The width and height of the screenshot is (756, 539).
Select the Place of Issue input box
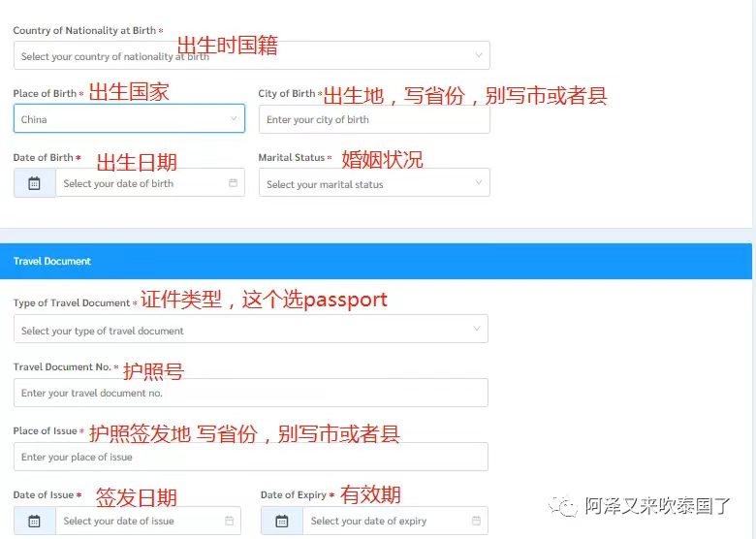pos(250,457)
